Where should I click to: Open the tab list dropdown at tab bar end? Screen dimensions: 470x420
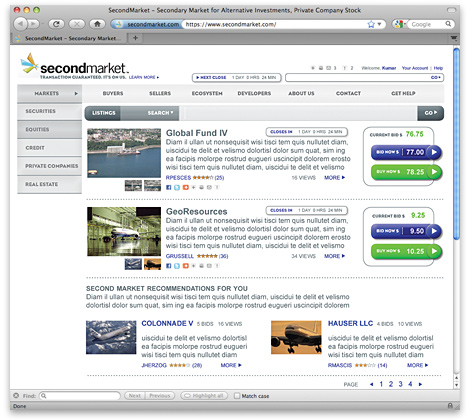[x=454, y=38]
